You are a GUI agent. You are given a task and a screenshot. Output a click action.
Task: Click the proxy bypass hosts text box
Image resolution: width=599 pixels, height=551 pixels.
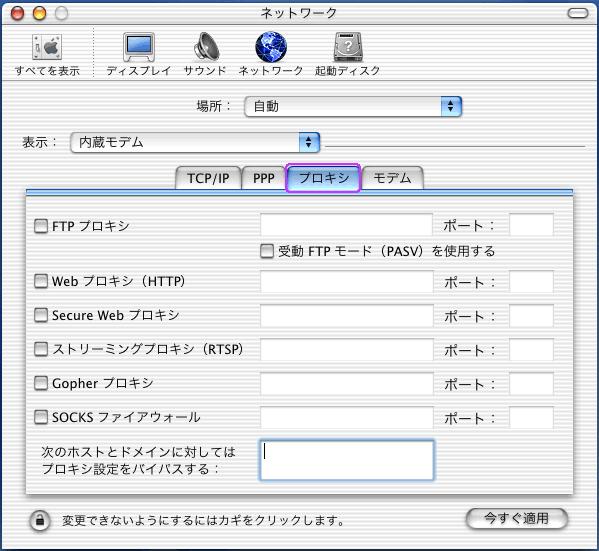pyautogui.click(x=347, y=460)
